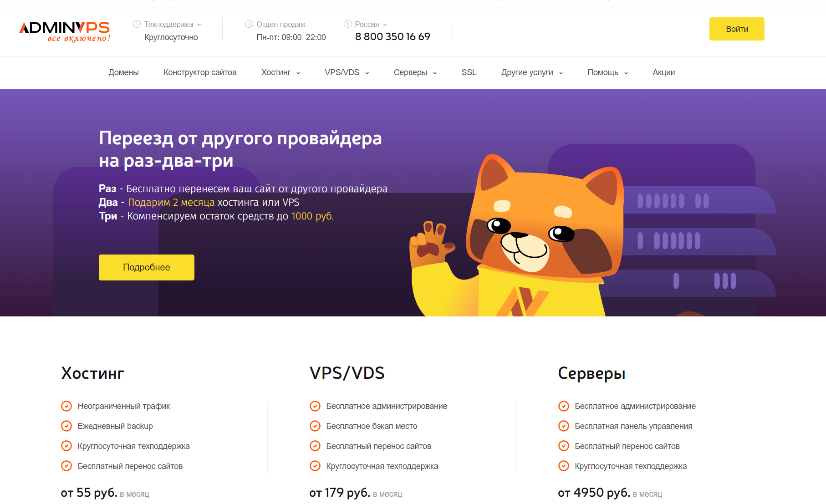Open the Россия country selector

[371, 24]
